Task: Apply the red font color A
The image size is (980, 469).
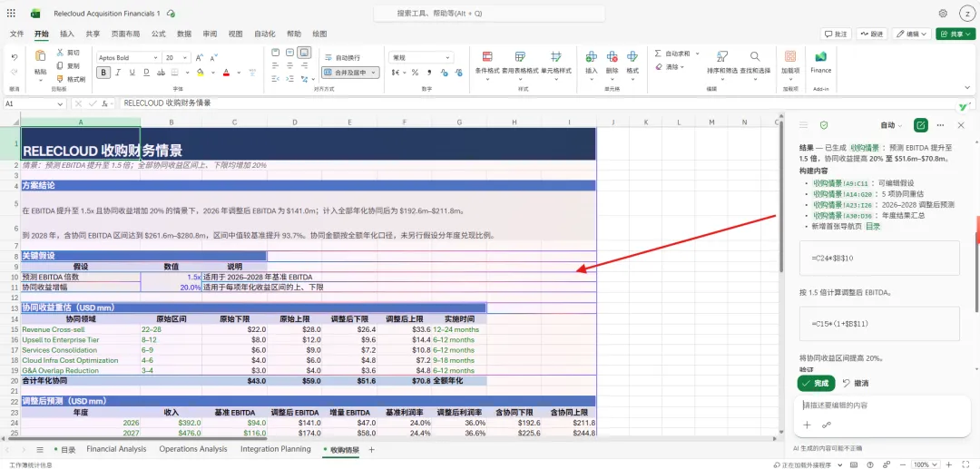Action: tap(227, 73)
